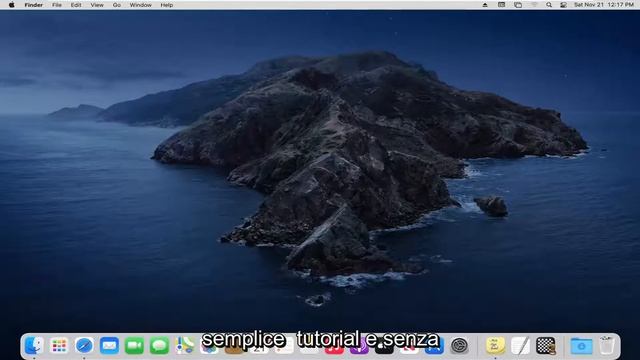Open Messages from the Dock
This screenshot has height=360, width=640.
point(159,346)
